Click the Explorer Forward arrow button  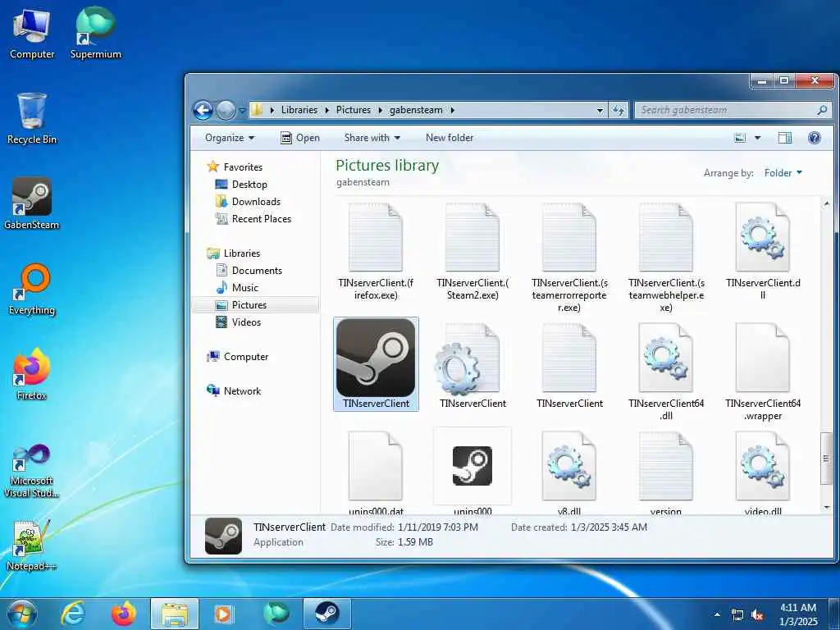click(x=226, y=111)
